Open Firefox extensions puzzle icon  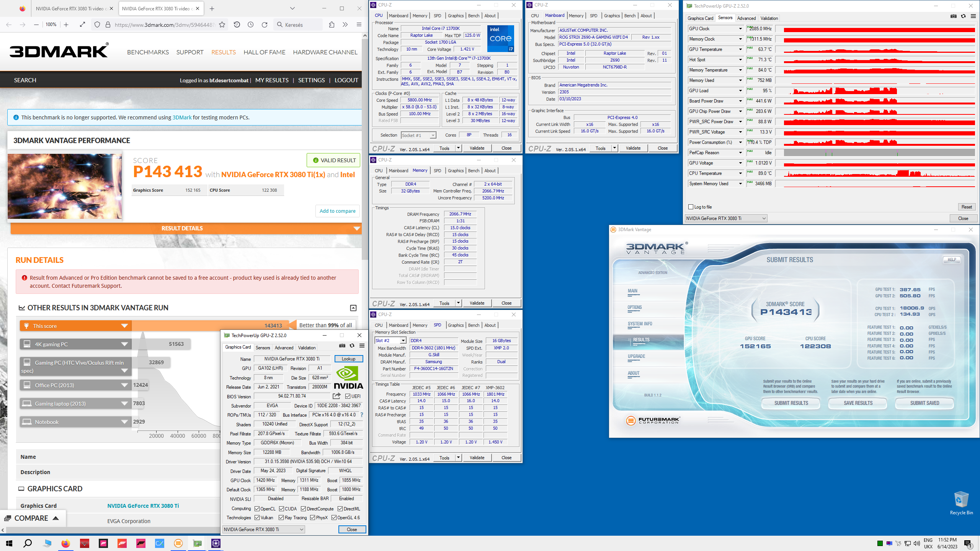(x=332, y=24)
